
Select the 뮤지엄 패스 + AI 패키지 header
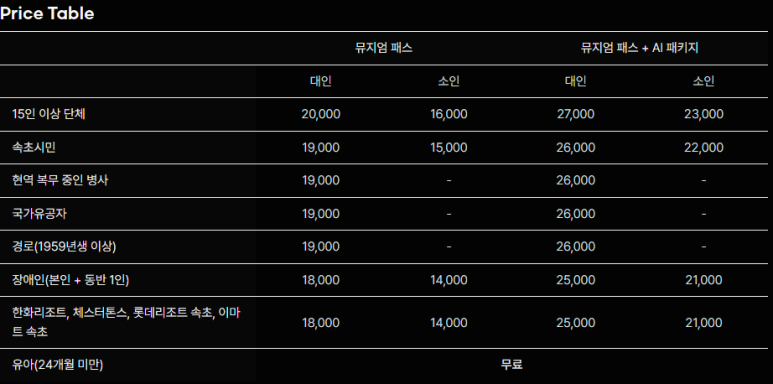(639, 48)
